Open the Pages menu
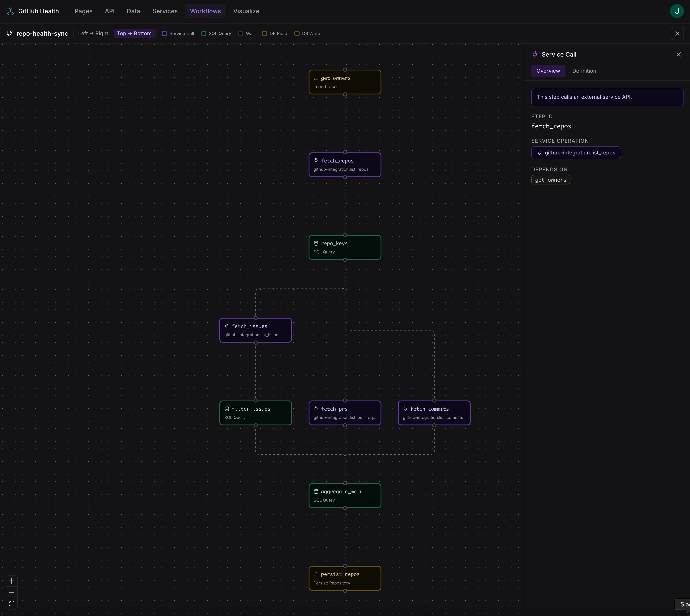 tap(83, 11)
